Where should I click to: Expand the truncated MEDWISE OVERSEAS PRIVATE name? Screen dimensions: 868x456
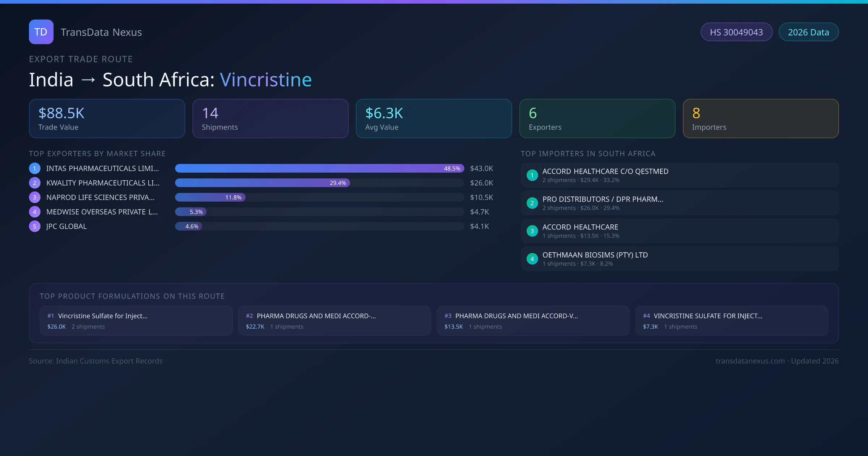click(x=101, y=212)
